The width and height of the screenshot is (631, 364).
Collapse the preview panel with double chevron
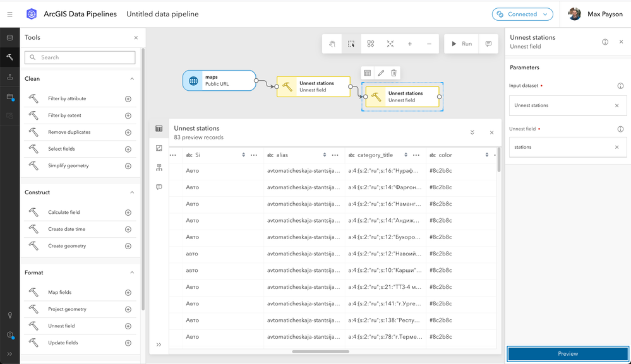(472, 132)
